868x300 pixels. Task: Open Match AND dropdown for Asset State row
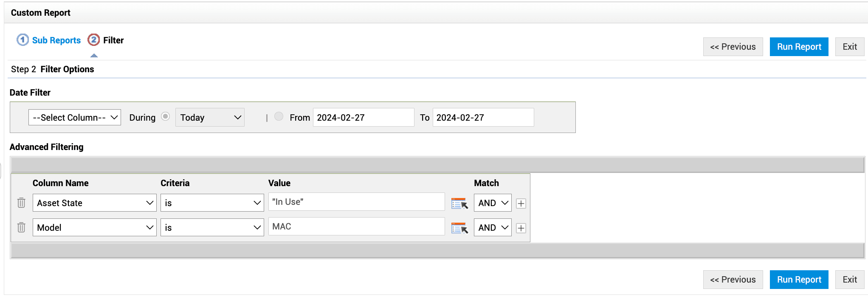point(492,203)
